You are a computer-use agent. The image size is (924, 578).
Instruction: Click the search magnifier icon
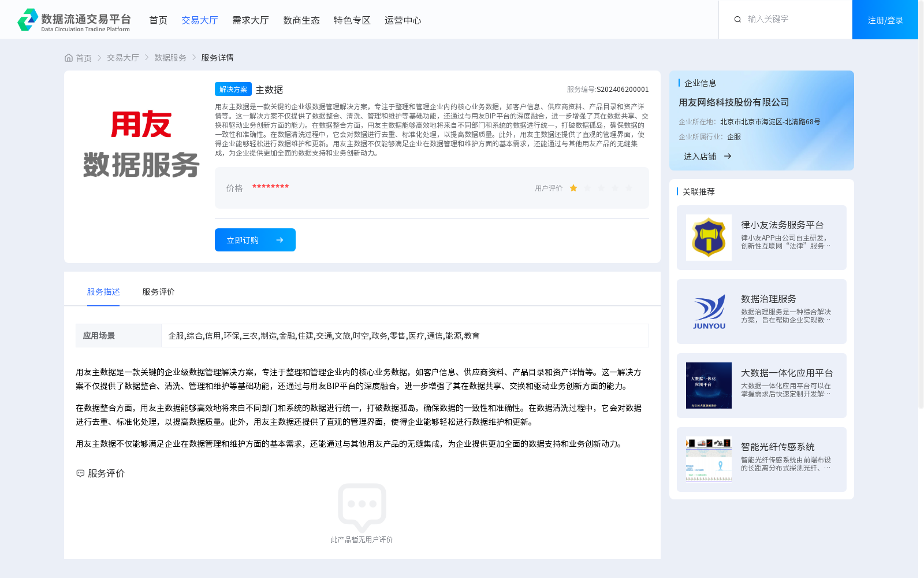pos(737,20)
